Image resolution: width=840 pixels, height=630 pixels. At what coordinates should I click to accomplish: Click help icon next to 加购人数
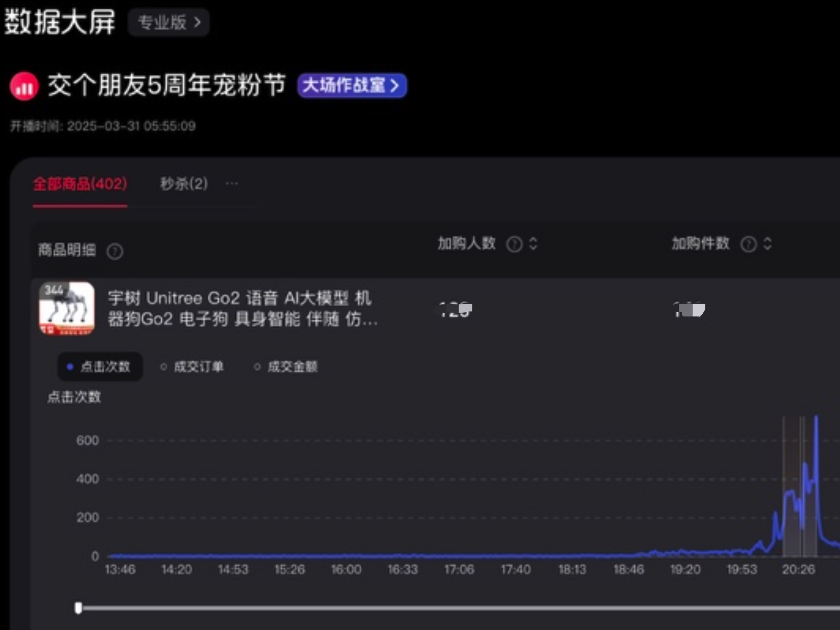pyautogui.click(x=514, y=244)
